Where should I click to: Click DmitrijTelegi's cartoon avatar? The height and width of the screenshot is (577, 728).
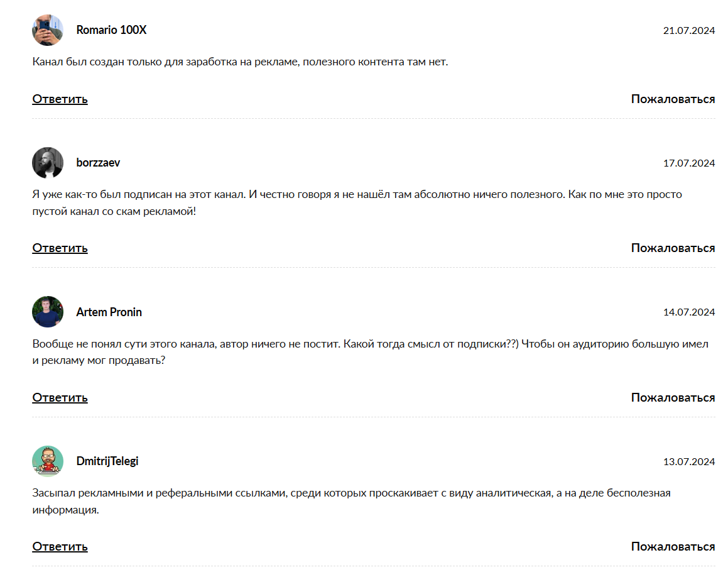point(48,461)
